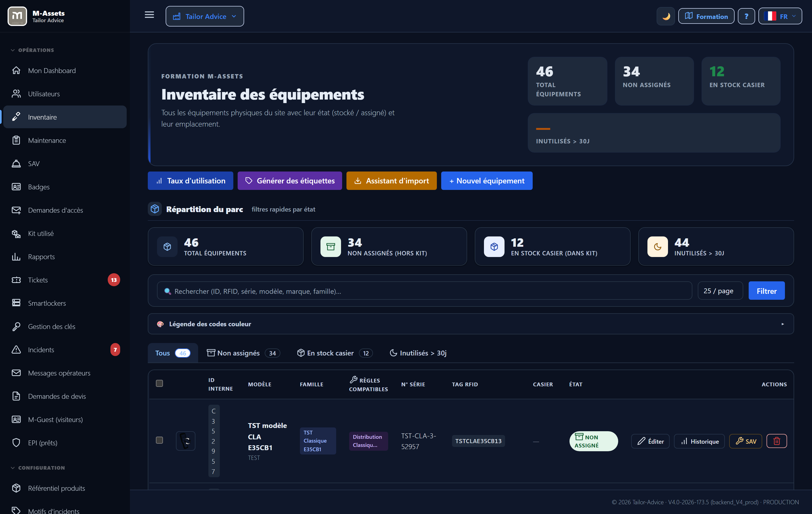Open the Maintenance clipboard icon

[16, 140]
